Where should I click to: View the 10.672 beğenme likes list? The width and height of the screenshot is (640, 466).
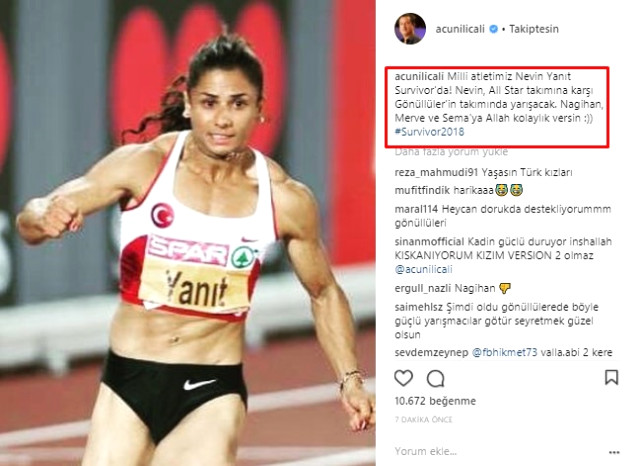[435, 401]
